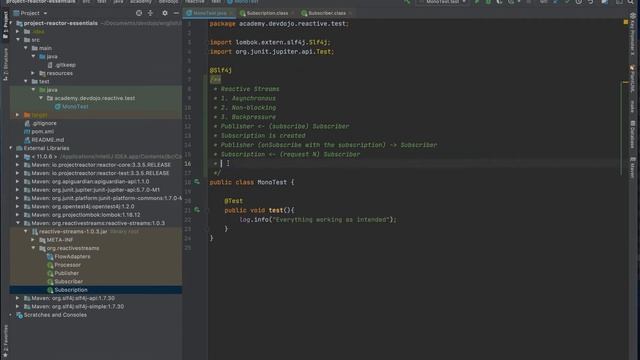This screenshot has width=640, height=360.
Task: Collapse the main folder arrow
Action: coord(26,48)
